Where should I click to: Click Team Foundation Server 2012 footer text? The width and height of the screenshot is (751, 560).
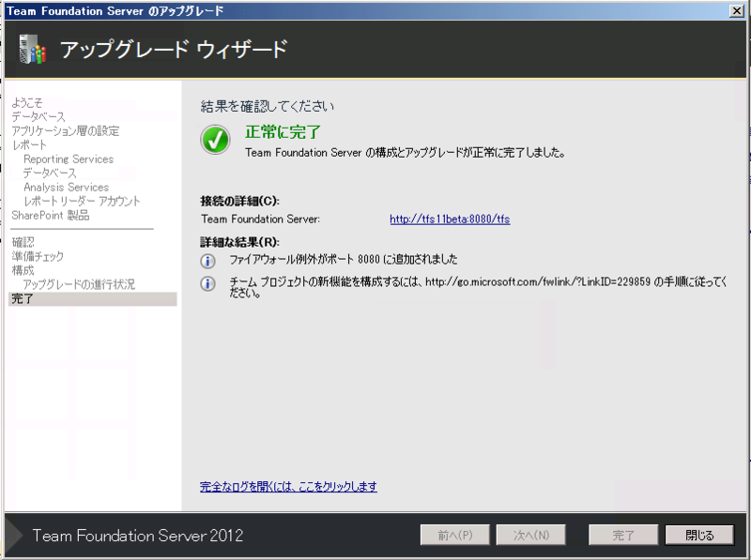point(138,535)
